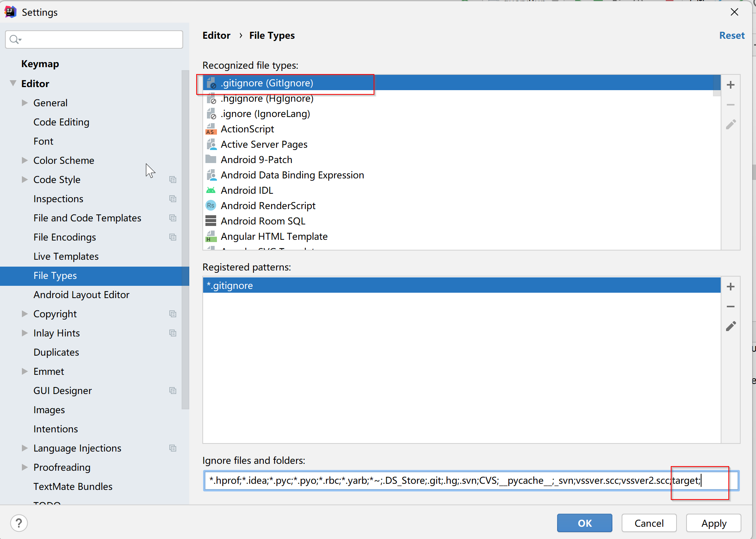Screen dimensions: 756x539
Task: Open the help question mark button
Action: tap(19, 523)
